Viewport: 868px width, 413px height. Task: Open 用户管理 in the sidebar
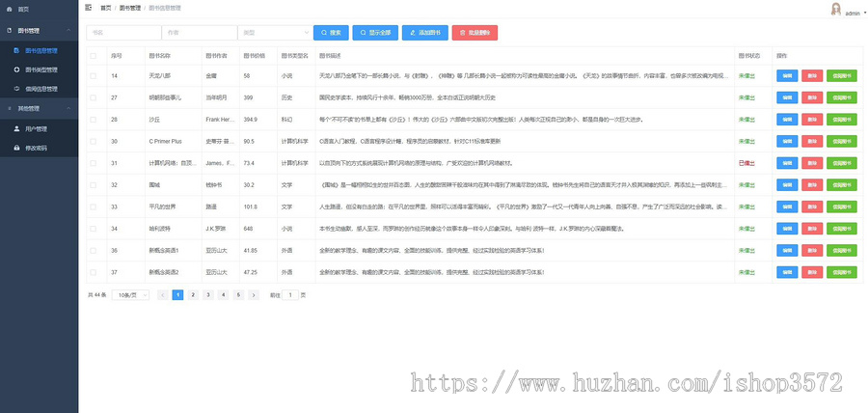click(39, 129)
